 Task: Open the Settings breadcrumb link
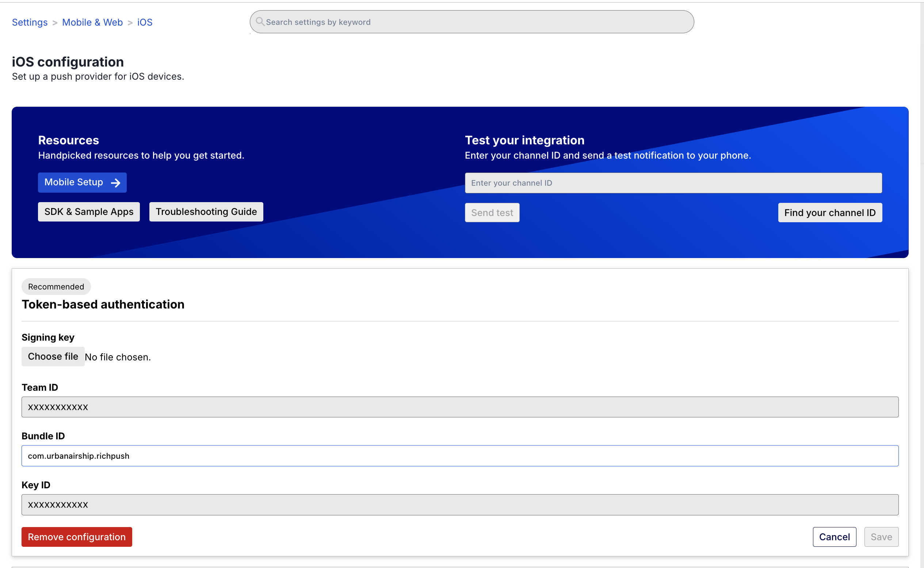[30, 22]
